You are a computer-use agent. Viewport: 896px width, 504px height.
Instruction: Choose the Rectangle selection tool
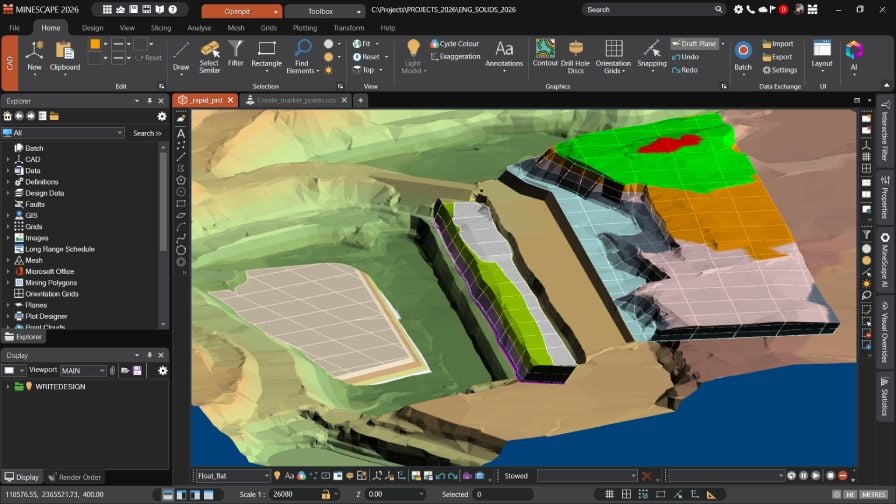tap(266, 54)
